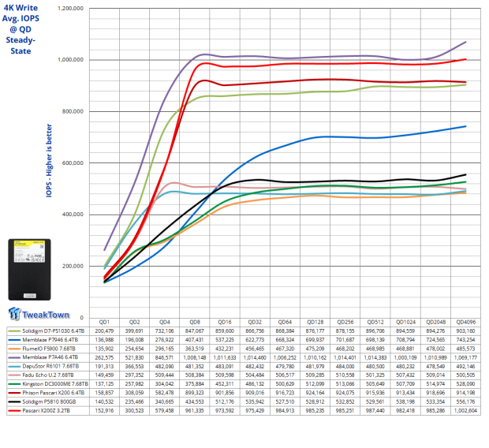Click the Pascari X200Z 3.2TB legend color line

(x=14, y=411)
